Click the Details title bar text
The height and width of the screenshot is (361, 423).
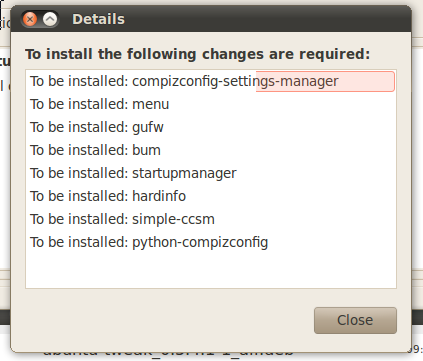98,19
